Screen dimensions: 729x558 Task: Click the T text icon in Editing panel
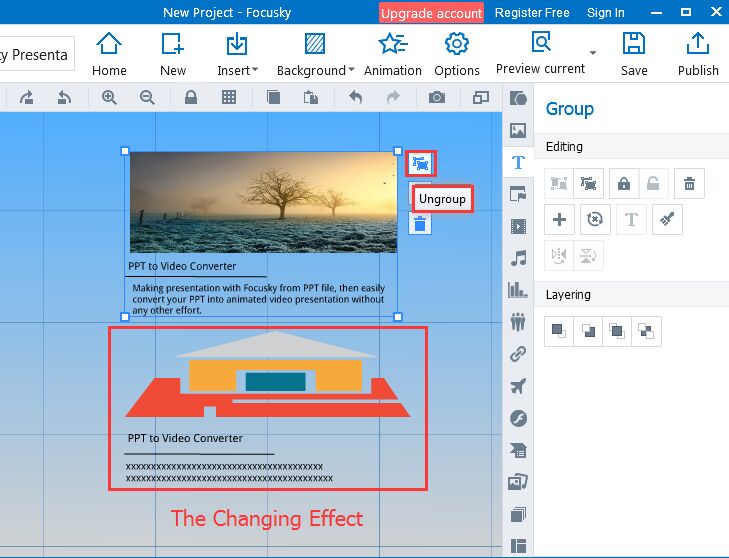(x=631, y=219)
